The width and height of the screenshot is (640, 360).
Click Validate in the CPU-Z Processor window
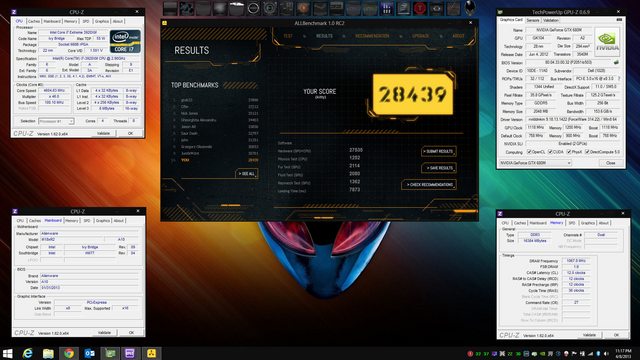click(x=103, y=133)
